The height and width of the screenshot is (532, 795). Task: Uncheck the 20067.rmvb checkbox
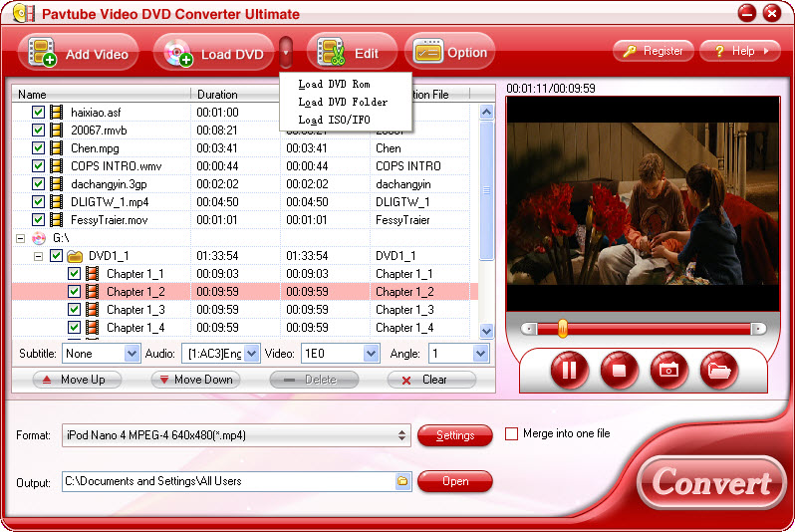[38, 130]
